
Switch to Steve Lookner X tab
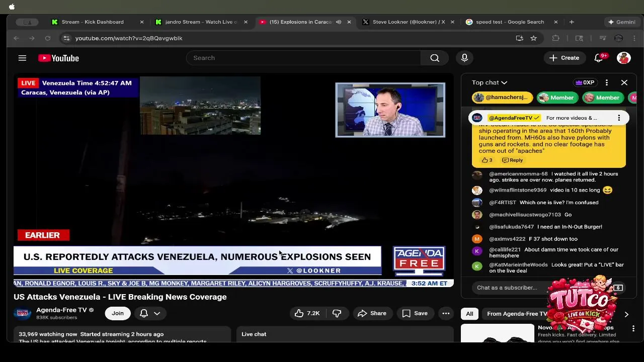pyautogui.click(x=409, y=22)
